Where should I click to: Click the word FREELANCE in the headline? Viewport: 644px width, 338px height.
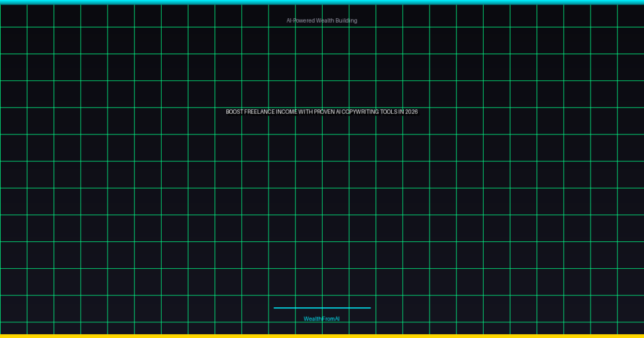pos(261,112)
